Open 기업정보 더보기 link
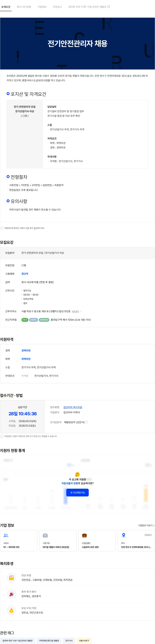 tap(146, 525)
